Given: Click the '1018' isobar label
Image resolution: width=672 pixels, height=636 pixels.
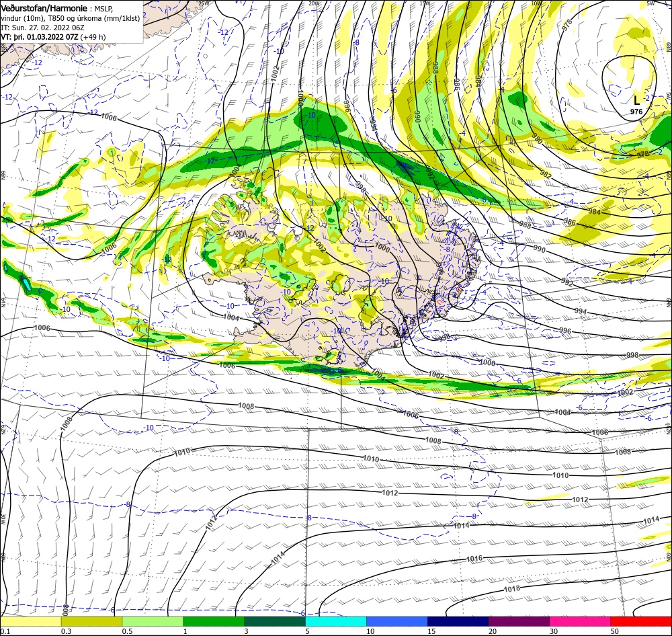Looking at the screenshot, I should coord(511,589).
